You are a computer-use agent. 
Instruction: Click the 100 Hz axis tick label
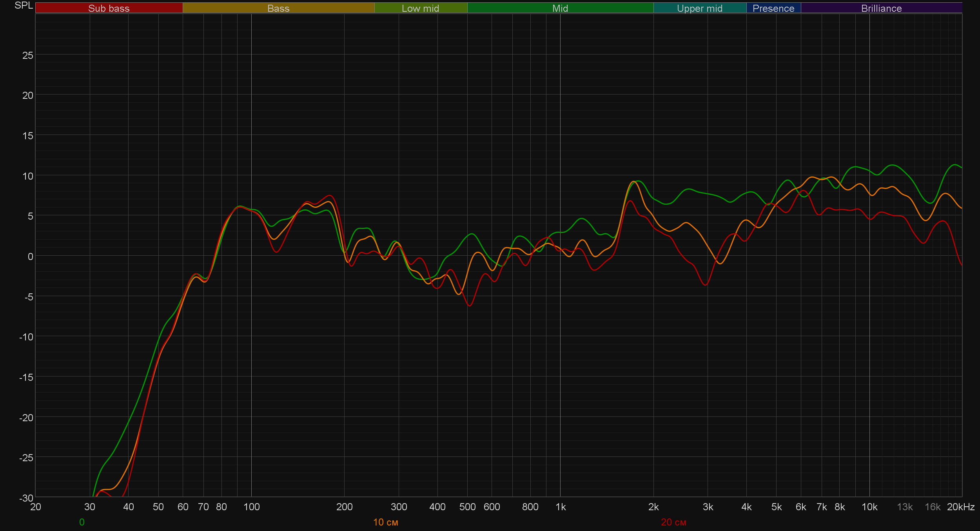pos(251,507)
